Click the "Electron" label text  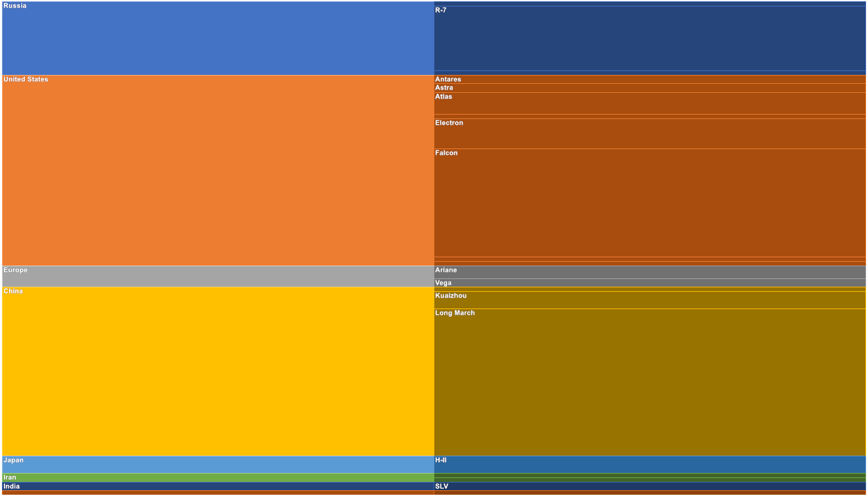pyautogui.click(x=449, y=123)
